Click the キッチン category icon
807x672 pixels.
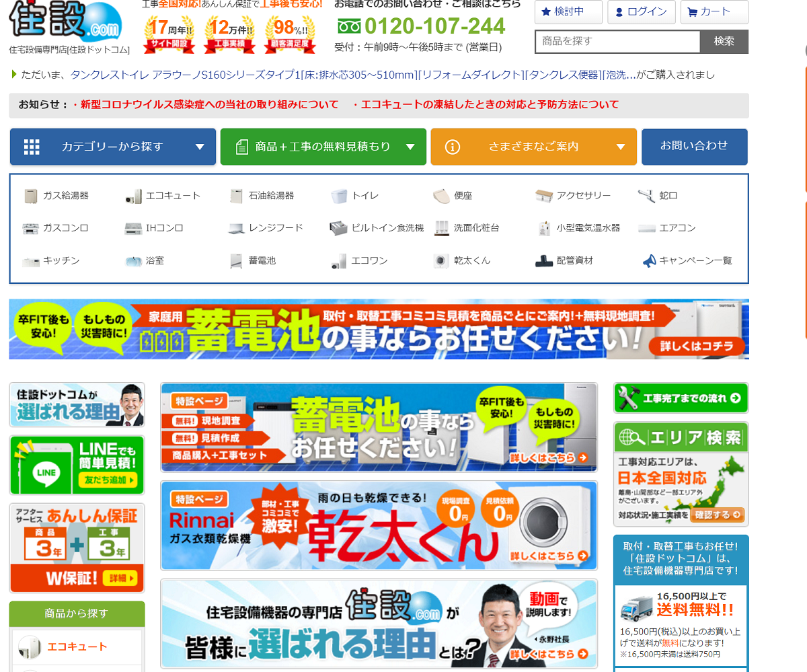[x=31, y=261]
